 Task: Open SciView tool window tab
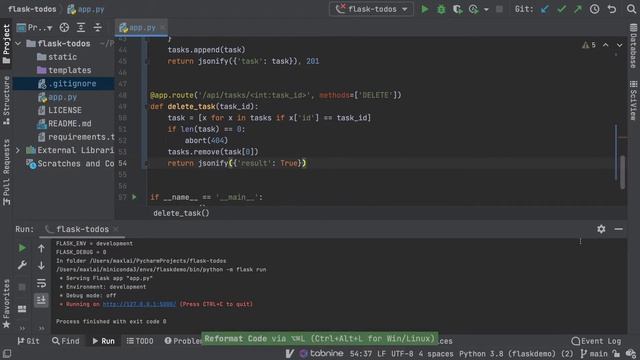[x=633, y=100]
